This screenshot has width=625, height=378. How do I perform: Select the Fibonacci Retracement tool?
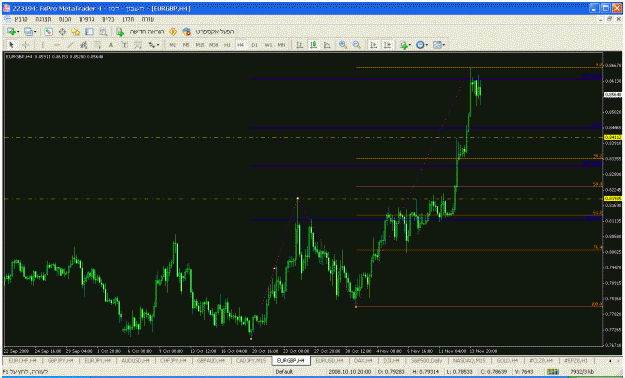[x=97, y=45]
